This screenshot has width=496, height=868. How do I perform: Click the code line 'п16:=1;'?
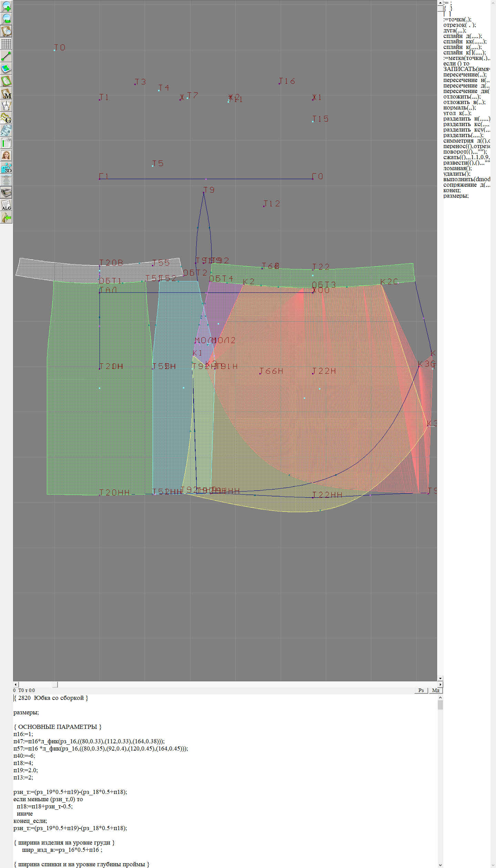coord(23,734)
